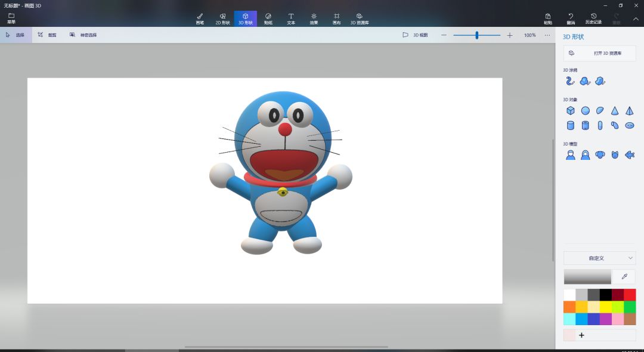
Task: Insert the woman 3D model
Action: click(586, 155)
